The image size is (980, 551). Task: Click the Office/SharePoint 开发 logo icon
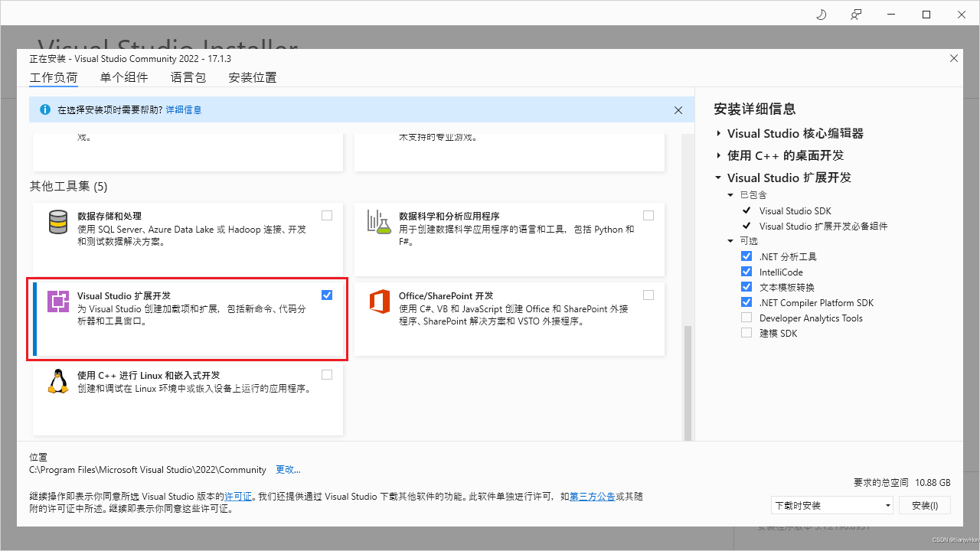point(379,302)
